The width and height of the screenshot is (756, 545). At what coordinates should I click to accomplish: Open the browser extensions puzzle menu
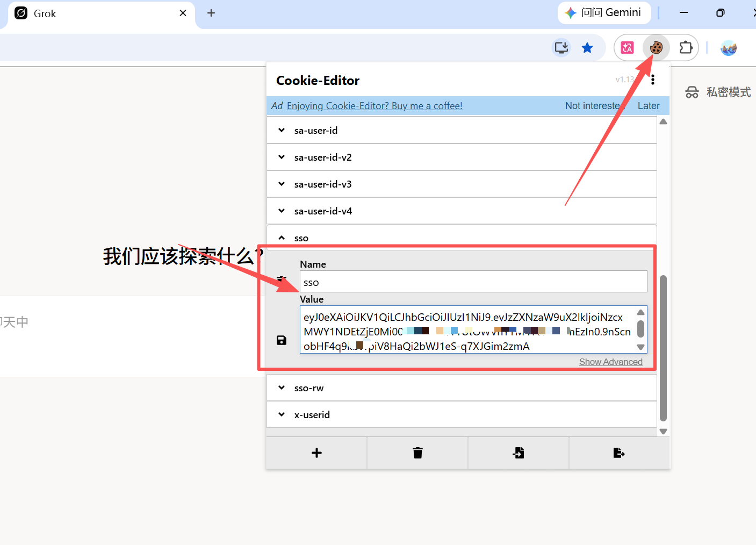686,48
